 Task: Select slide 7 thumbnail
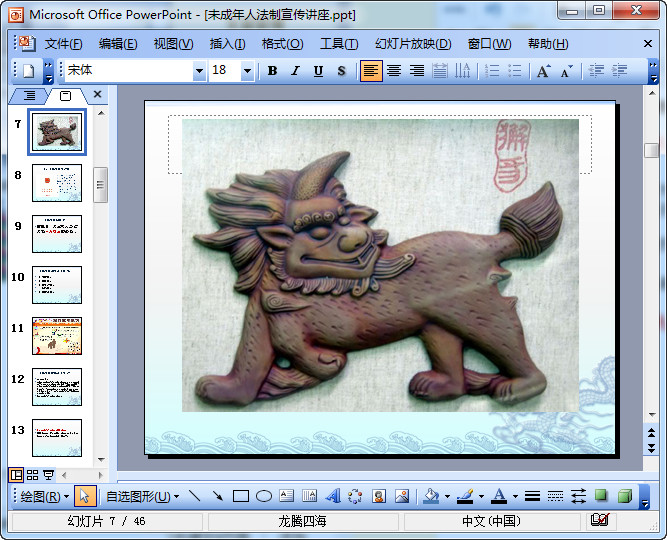pos(57,131)
